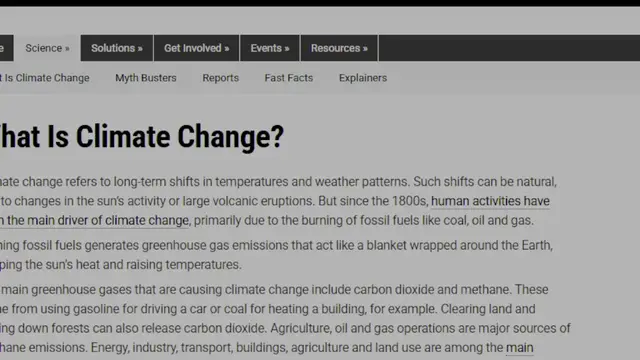The width and height of the screenshot is (640, 360).
Task: Follow the underlined "main" link in the last line
Action: pyautogui.click(x=520, y=348)
